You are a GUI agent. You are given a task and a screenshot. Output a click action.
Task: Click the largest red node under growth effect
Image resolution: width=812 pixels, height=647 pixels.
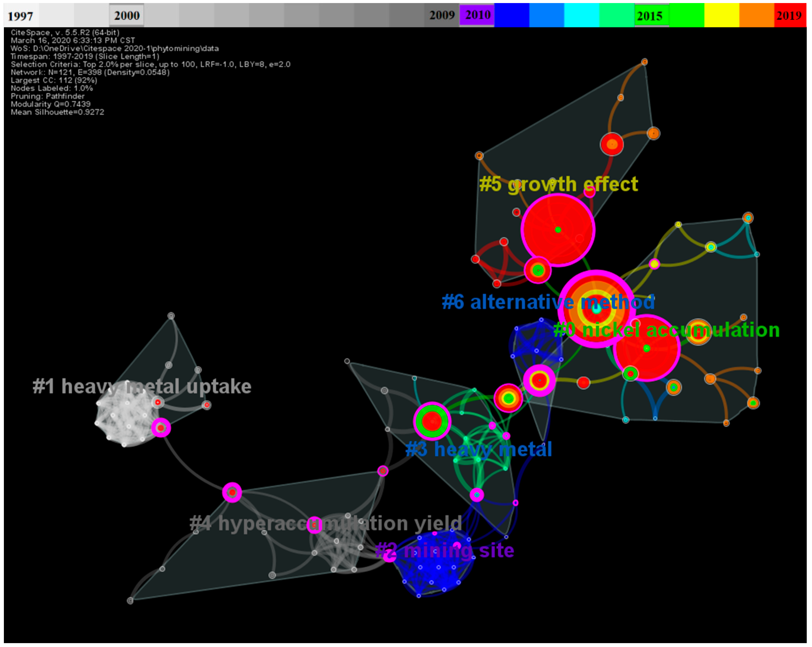tap(558, 230)
